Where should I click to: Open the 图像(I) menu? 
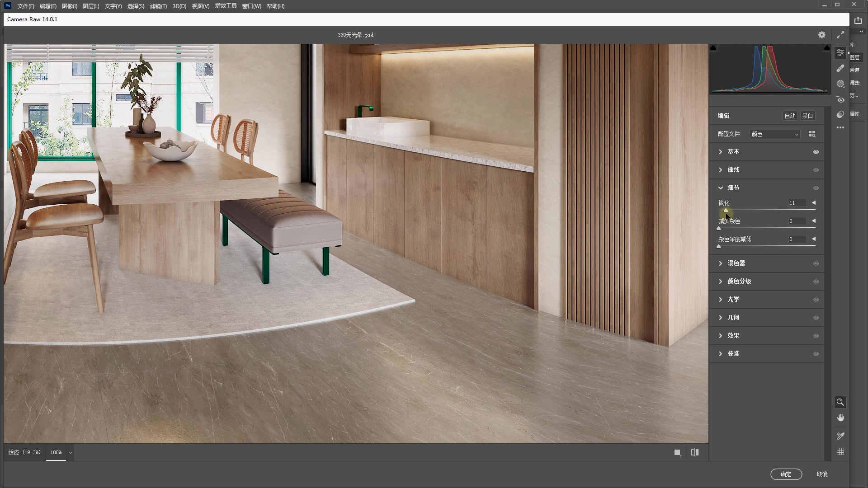tap(69, 6)
